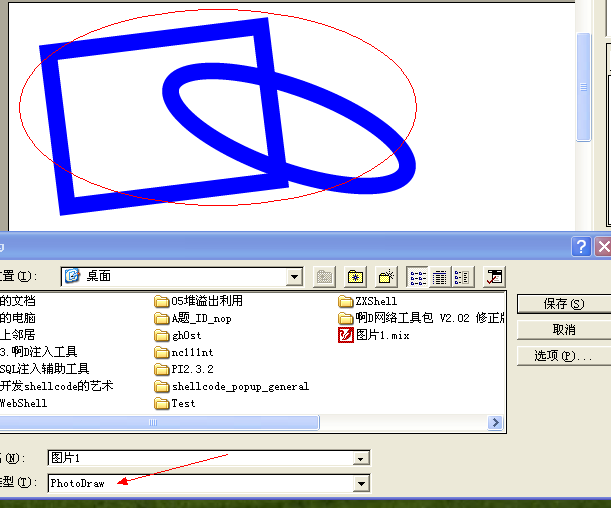Click the horizontal scrollbar right arrow
611x508 pixels.
(495, 423)
